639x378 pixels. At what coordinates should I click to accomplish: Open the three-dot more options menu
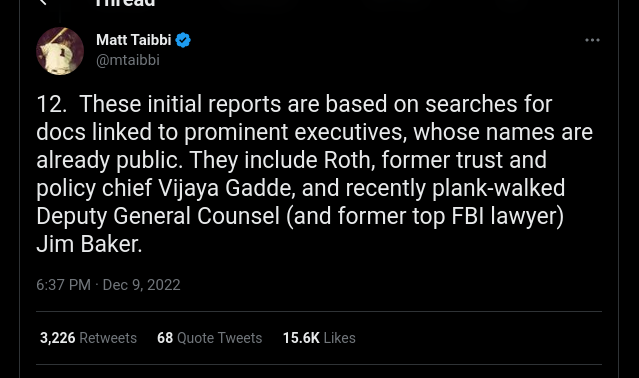pyautogui.click(x=592, y=40)
